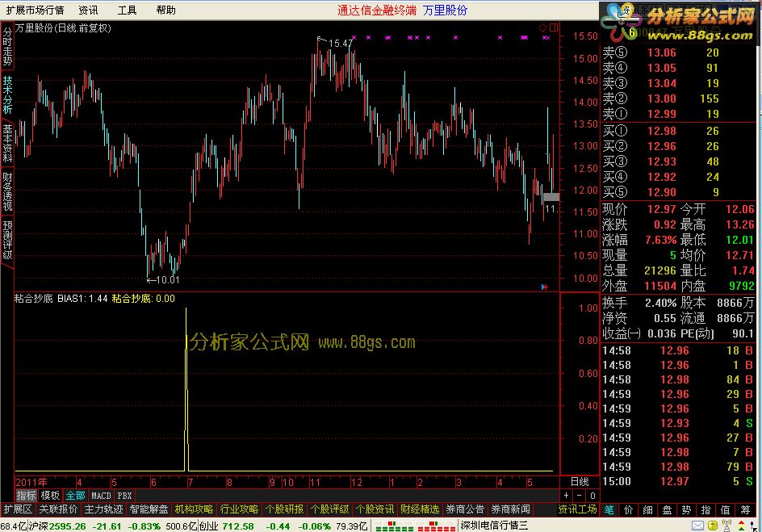Select the 笔 tab in the quote panel
Viewport: 762px width, 532px height.
(x=609, y=509)
